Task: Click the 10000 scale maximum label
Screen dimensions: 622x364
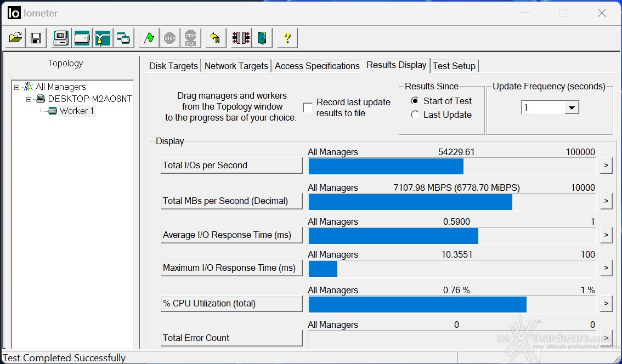Action: (x=583, y=188)
